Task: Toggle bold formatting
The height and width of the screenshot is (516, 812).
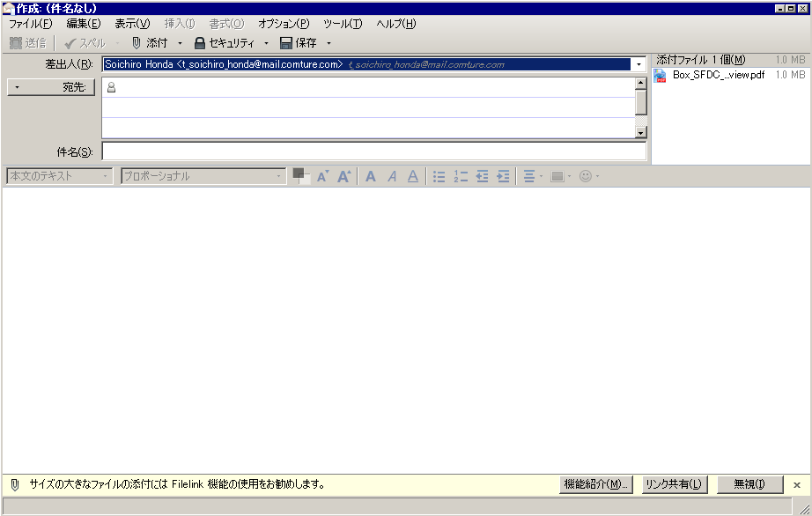Action: pyautogui.click(x=370, y=176)
